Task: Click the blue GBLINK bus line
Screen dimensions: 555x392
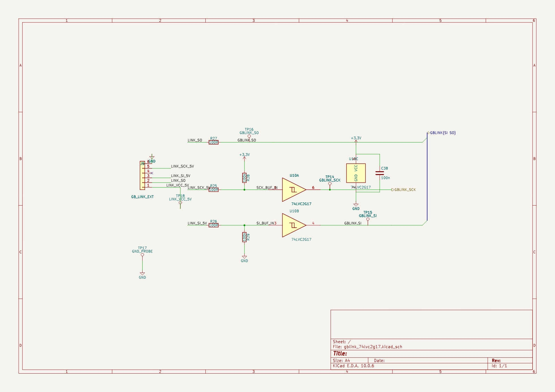Action: click(427, 177)
